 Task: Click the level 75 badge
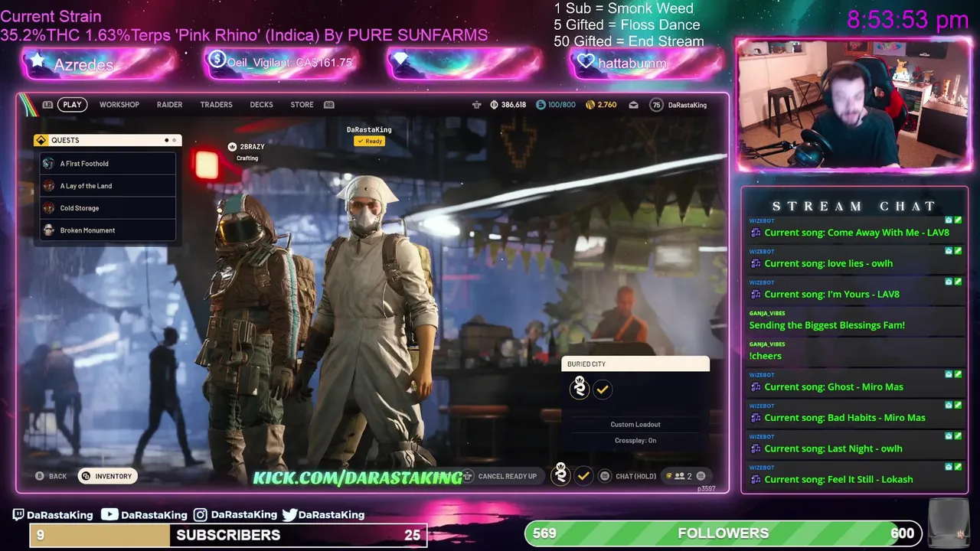click(656, 105)
